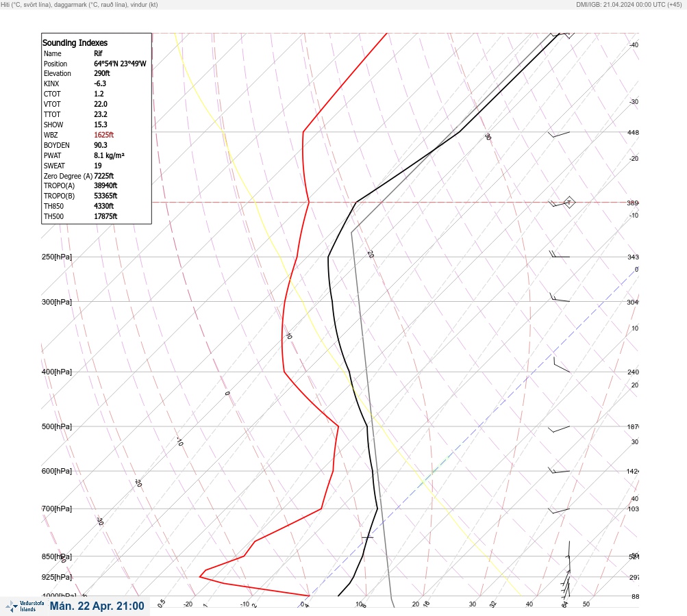Click the TROPO(B) value 53365ft
This screenshot has height=616, width=687.
105,196
